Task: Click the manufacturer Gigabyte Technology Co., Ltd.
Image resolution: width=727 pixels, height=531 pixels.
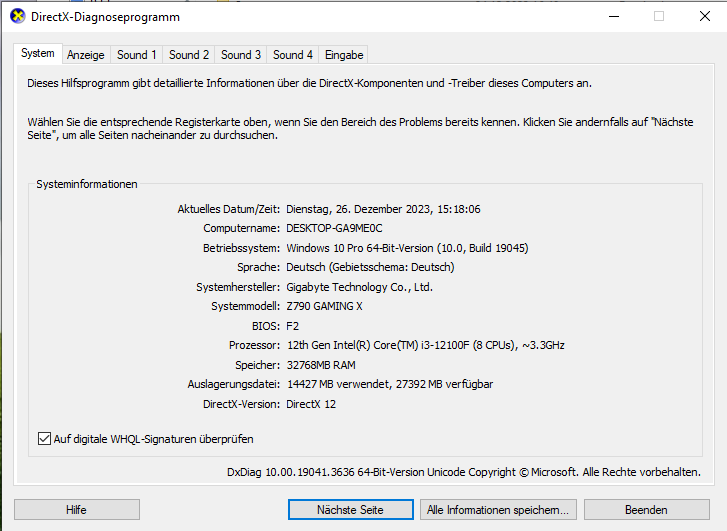Action: tap(359, 287)
